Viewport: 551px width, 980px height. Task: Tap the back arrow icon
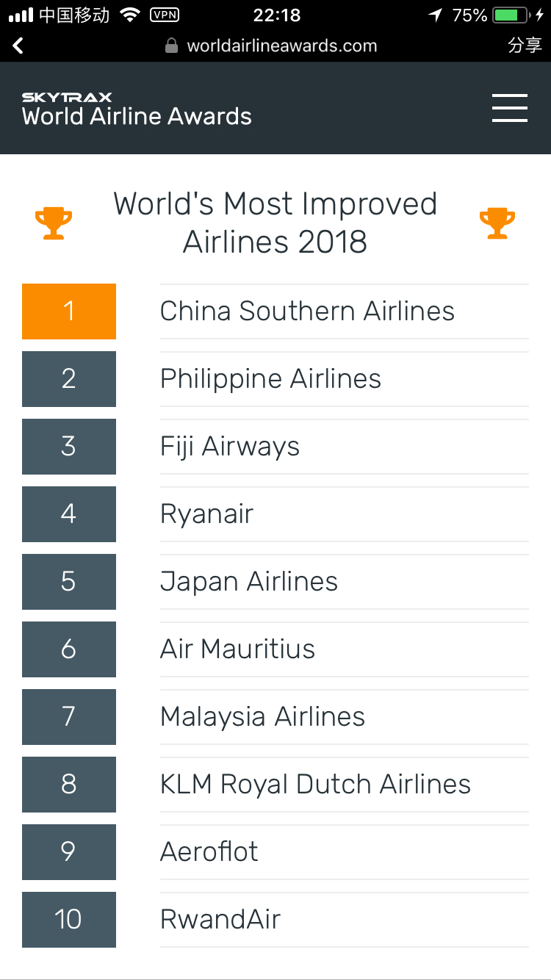tap(18, 46)
